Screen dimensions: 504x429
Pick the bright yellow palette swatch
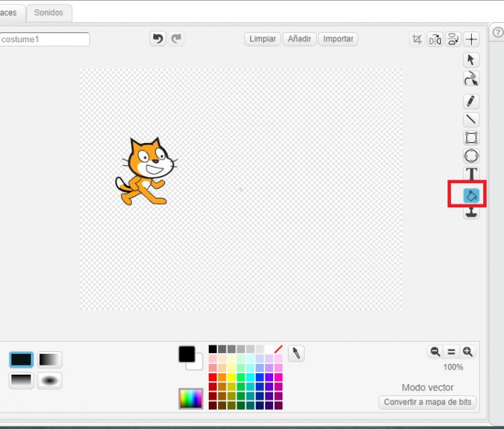[x=231, y=377]
